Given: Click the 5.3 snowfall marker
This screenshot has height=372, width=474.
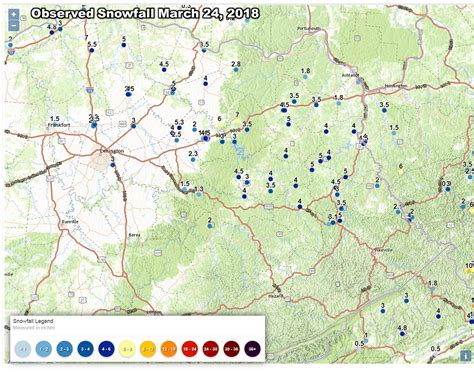Looking at the screenshot, I should click(x=179, y=128).
